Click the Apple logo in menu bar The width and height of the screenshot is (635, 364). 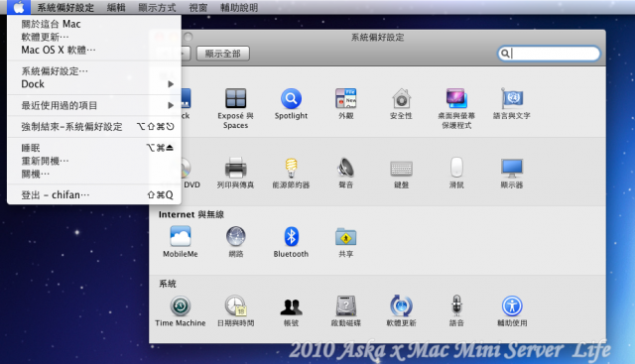point(19,7)
